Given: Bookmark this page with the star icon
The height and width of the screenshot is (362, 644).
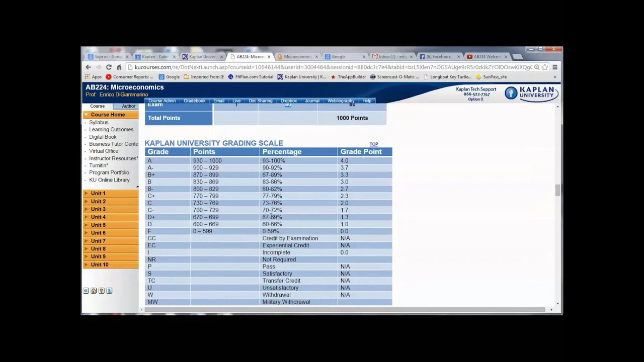Looking at the screenshot, I should coord(544,67).
